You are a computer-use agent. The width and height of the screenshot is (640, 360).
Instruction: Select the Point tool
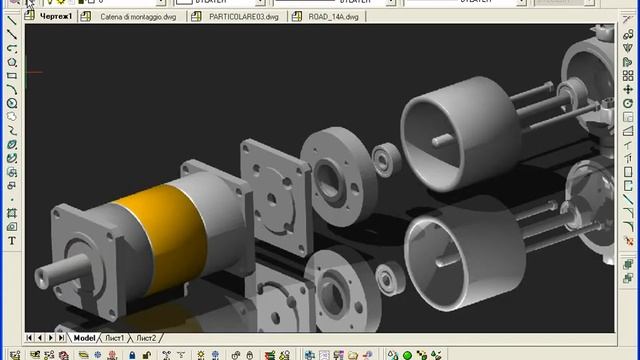[x=12, y=200]
